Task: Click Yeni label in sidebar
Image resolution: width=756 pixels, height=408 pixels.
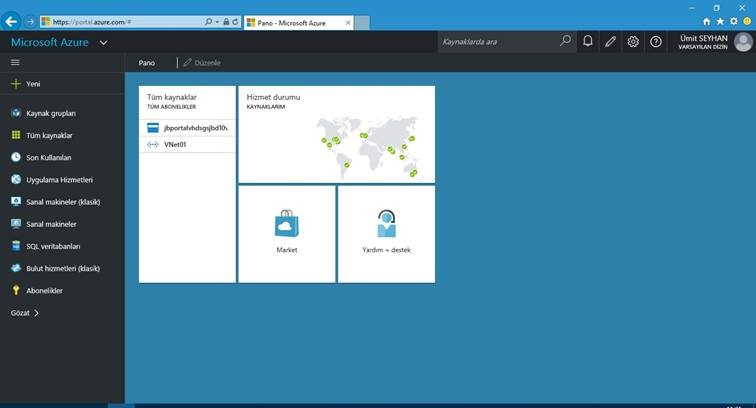Action: [33, 84]
